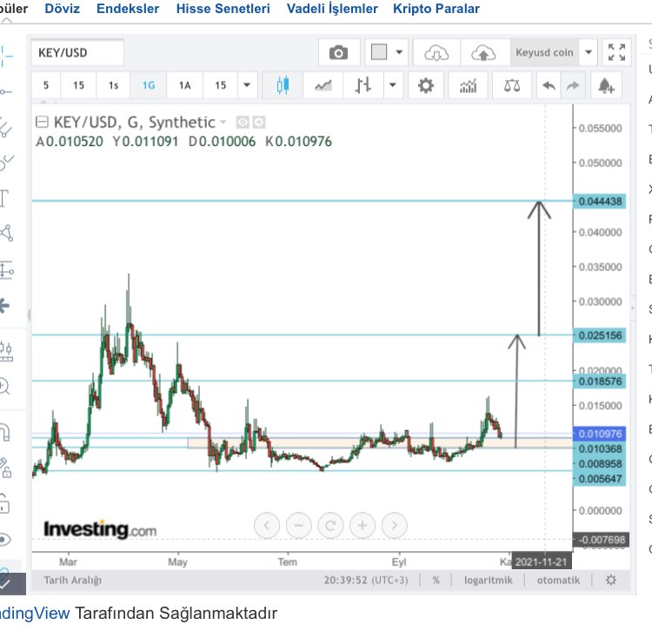The height and width of the screenshot is (644, 652).
Task: Open Vadeli İşlemler menu
Action: click(x=332, y=9)
